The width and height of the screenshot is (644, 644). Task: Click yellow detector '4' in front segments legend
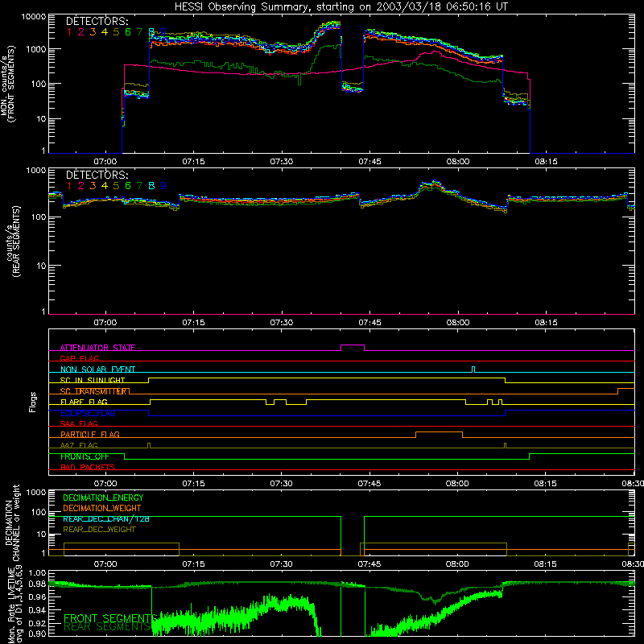[105, 31]
